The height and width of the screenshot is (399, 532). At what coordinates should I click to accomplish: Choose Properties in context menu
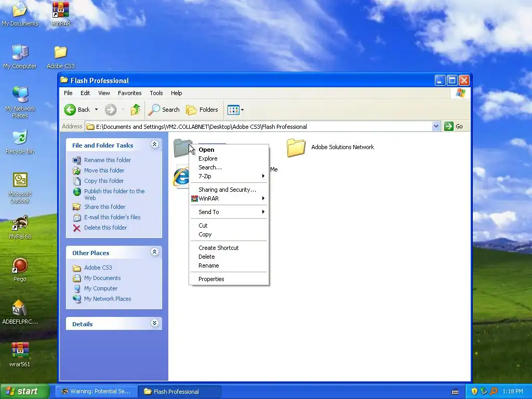tap(229, 279)
